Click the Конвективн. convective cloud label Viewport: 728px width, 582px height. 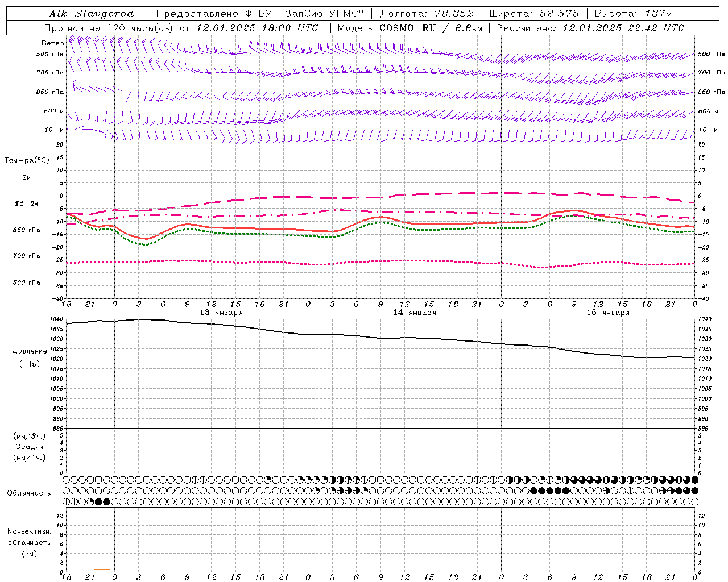coord(29,531)
